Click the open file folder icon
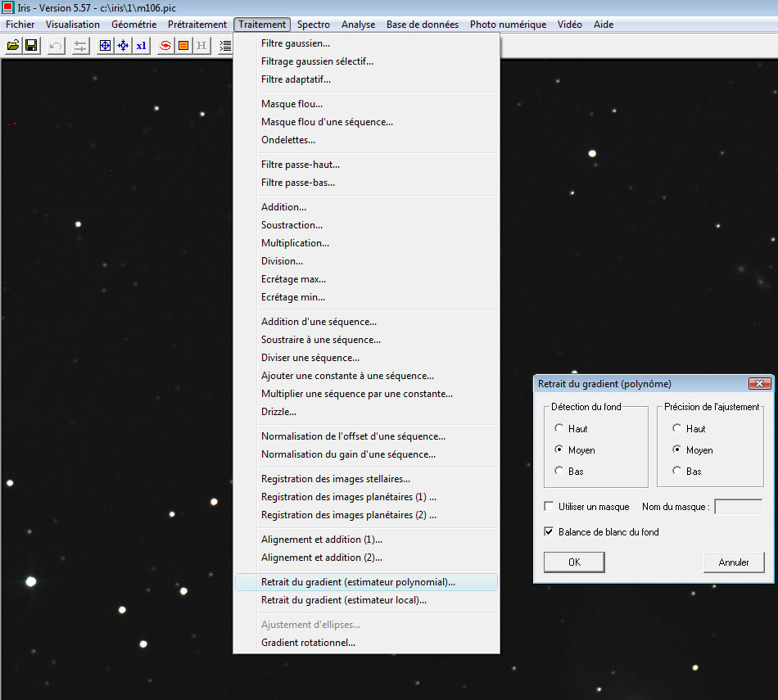The image size is (778, 700). click(x=13, y=46)
